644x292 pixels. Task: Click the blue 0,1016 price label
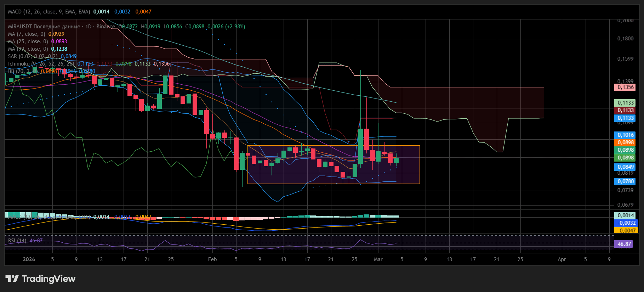(626, 135)
